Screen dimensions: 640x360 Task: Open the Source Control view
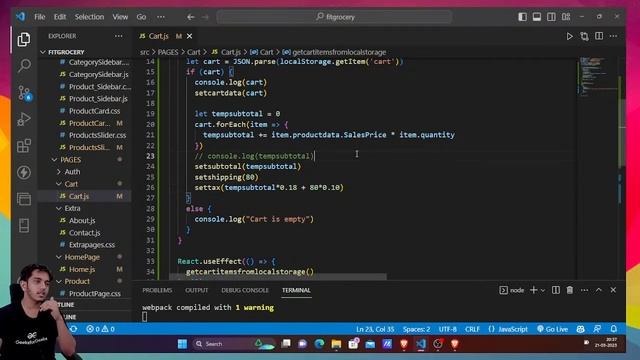(24, 93)
